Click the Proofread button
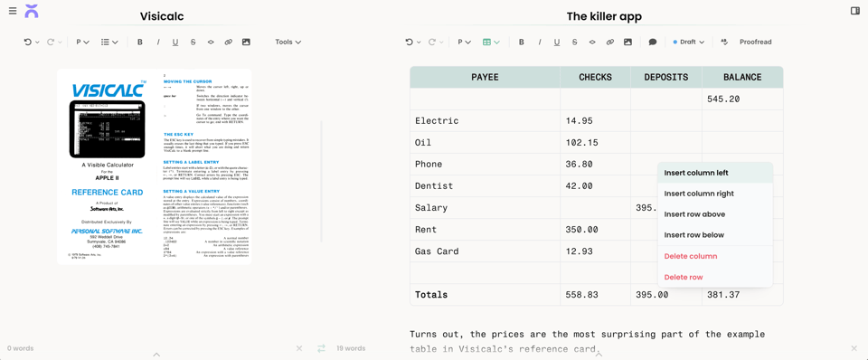Viewport: 868px width, 360px height. [x=755, y=43]
